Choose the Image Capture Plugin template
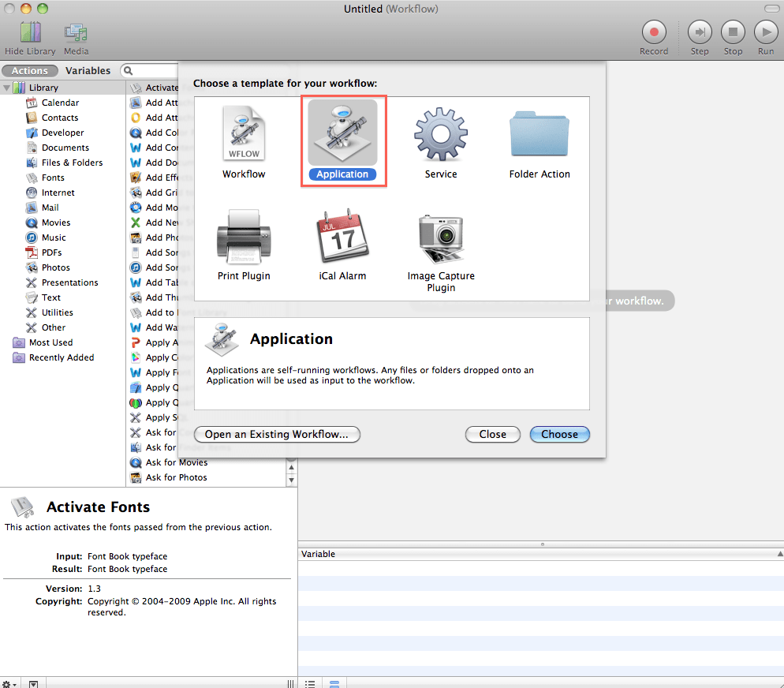This screenshot has height=688, width=784. (x=440, y=237)
